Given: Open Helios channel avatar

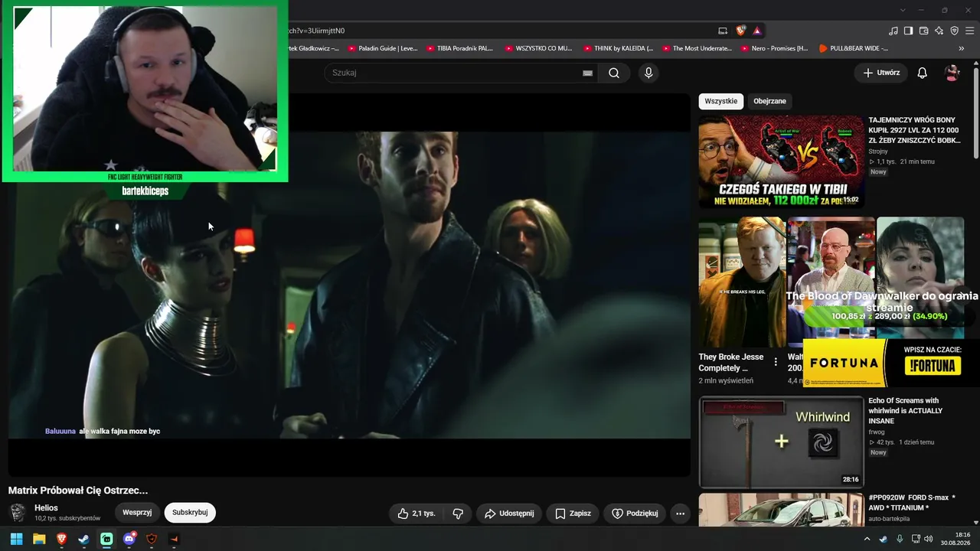Looking at the screenshot, I should click(18, 513).
